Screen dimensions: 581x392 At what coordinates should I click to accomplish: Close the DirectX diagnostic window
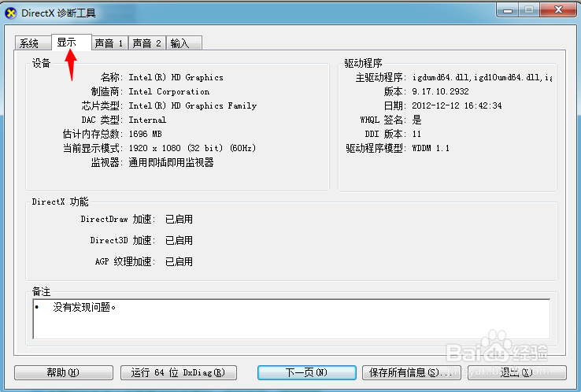[558, 10]
